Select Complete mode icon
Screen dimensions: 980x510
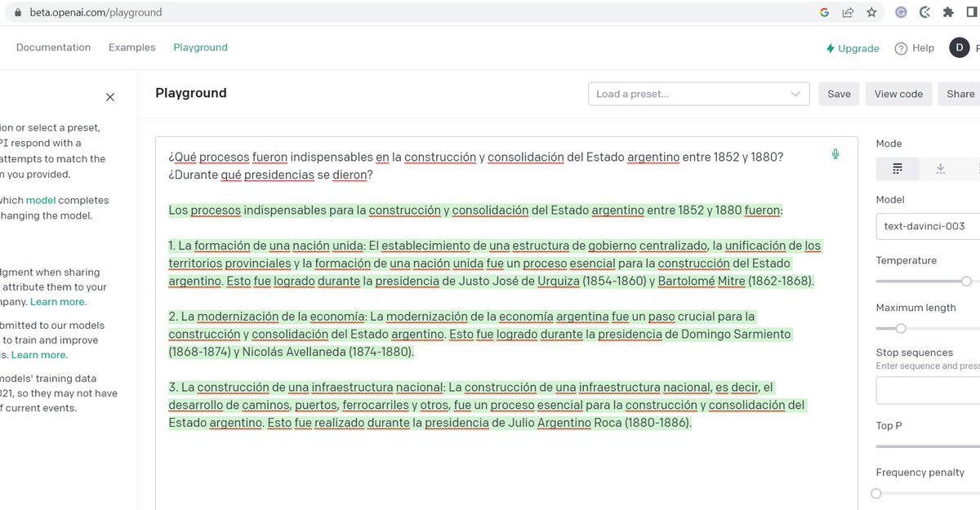click(898, 169)
